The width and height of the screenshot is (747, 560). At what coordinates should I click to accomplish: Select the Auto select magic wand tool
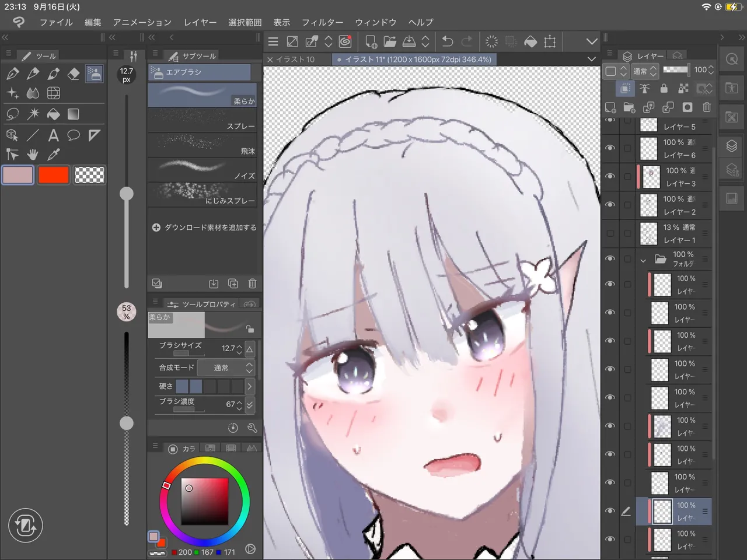point(33,114)
